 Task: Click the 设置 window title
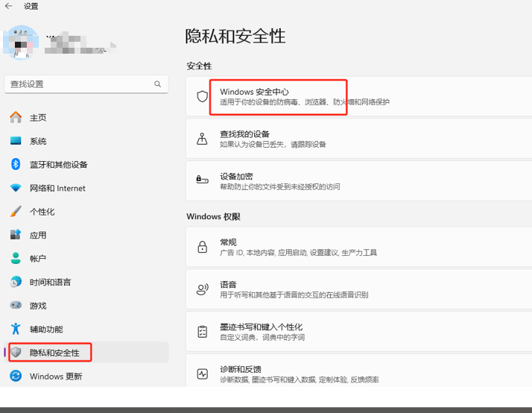pos(31,6)
